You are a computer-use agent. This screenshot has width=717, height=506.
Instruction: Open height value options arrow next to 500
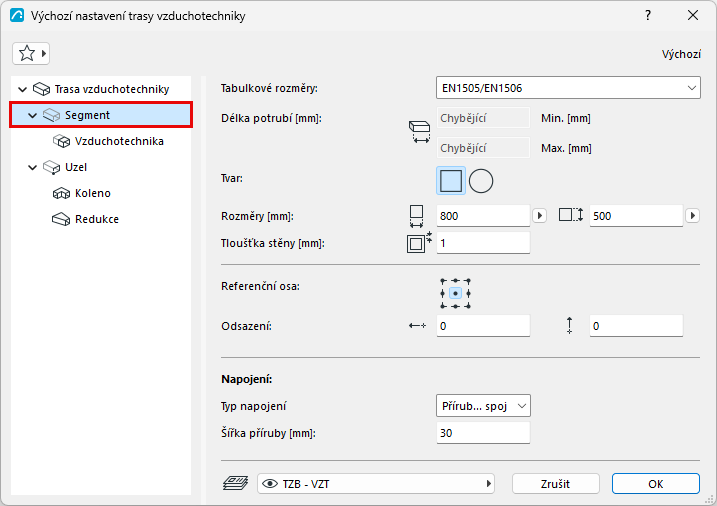692,215
